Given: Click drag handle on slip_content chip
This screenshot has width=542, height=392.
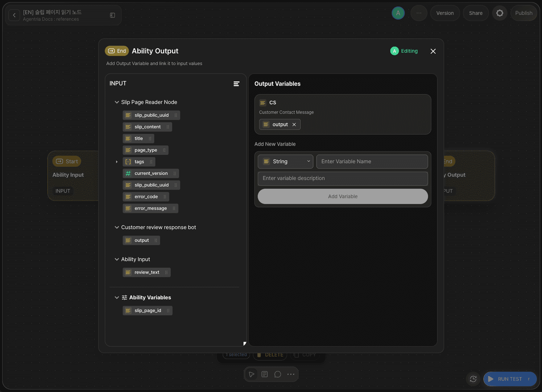Looking at the screenshot, I should [167, 127].
